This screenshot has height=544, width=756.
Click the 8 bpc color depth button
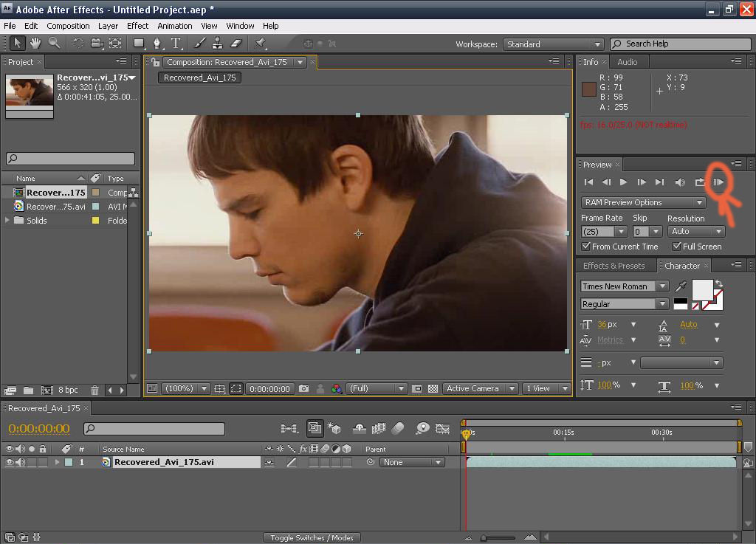(x=68, y=390)
